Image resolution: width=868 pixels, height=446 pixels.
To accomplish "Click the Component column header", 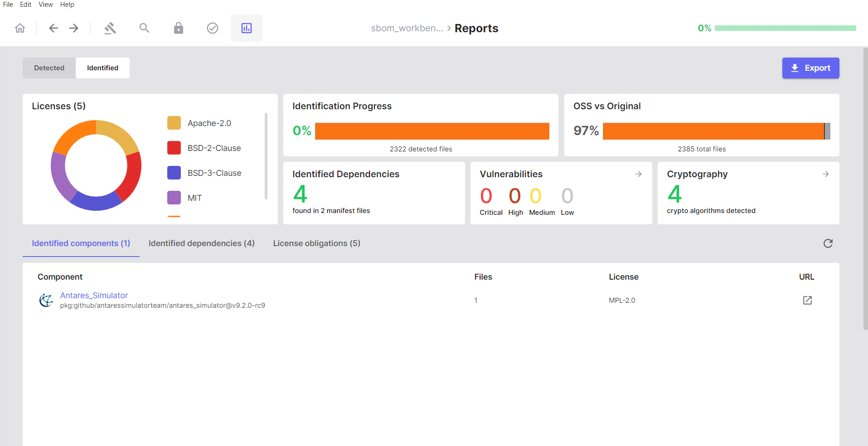I will (60, 277).
